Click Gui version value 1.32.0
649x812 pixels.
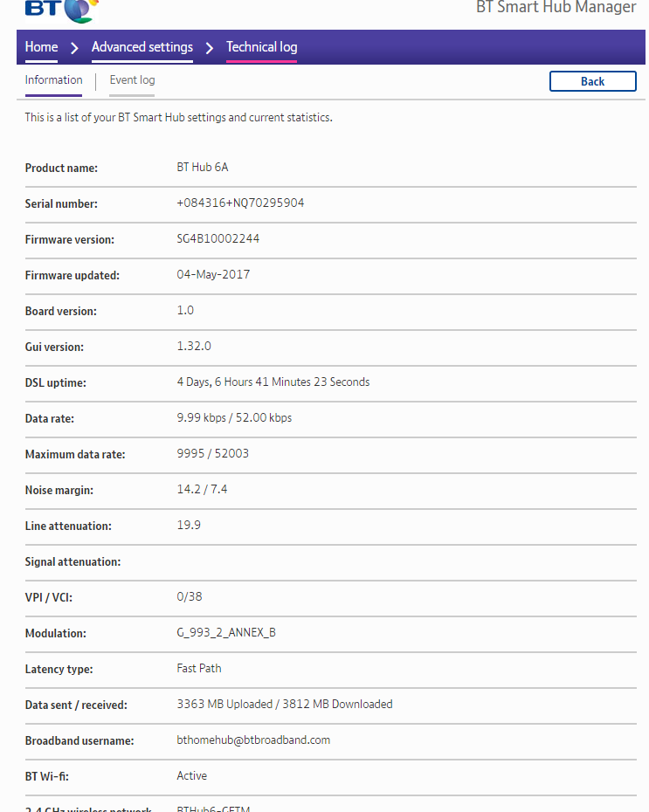tap(194, 346)
